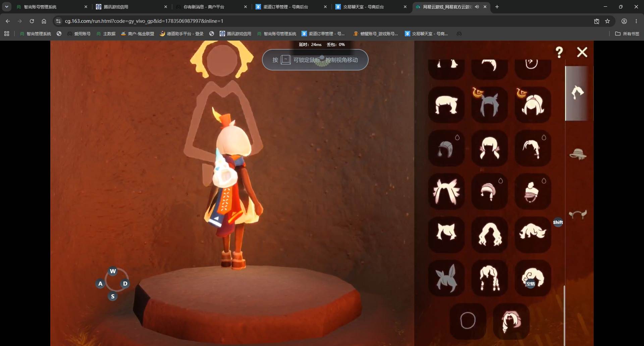Switch to the horns accessory category
Viewport: 644px width, 346px height.
pos(578,214)
